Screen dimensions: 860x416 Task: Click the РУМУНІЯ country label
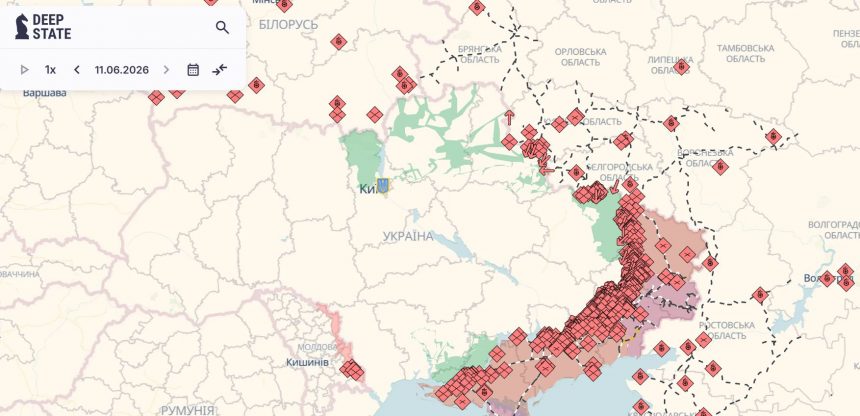(x=188, y=410)
